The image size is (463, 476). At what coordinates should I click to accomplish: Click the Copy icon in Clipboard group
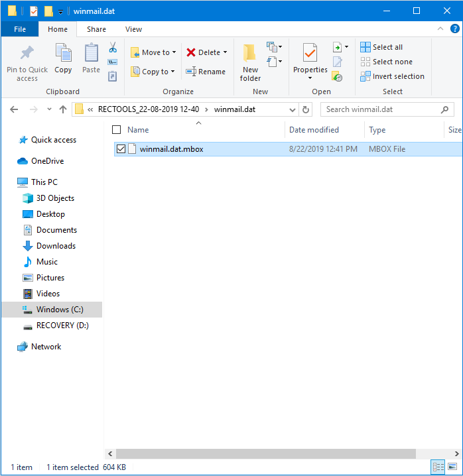[x=63, y=52]
